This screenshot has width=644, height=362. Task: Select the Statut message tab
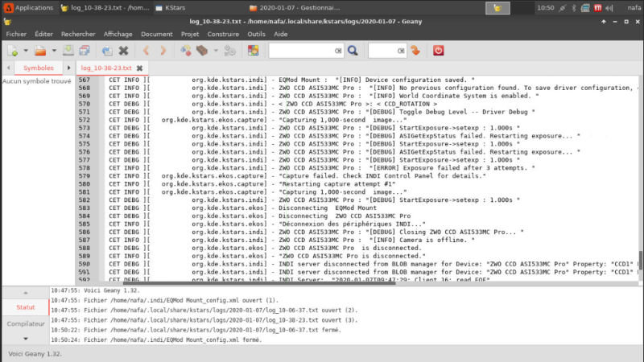tap(26, 307)
